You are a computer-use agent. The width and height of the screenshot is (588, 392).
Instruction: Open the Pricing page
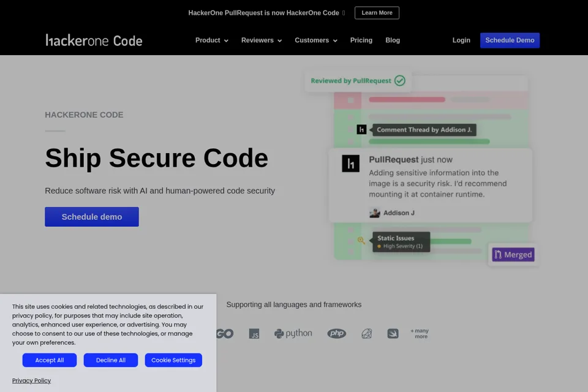pyautogui.click(x=361, y=40)
